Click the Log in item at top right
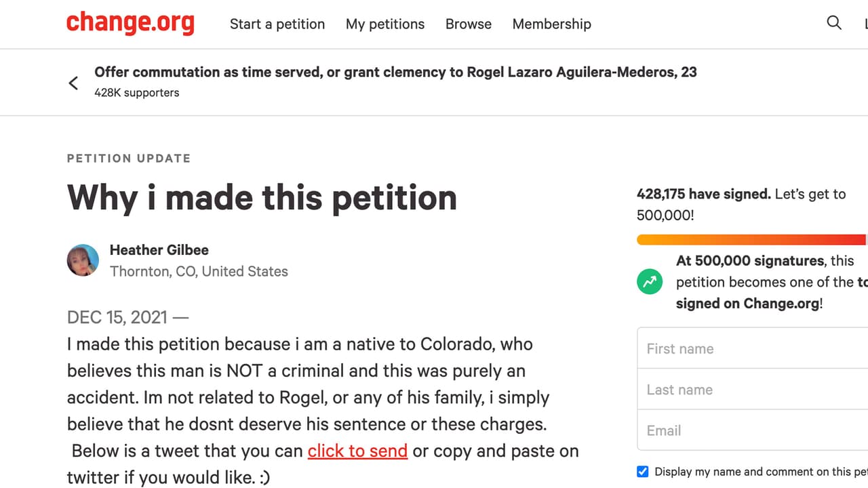 tap(866, 23)
